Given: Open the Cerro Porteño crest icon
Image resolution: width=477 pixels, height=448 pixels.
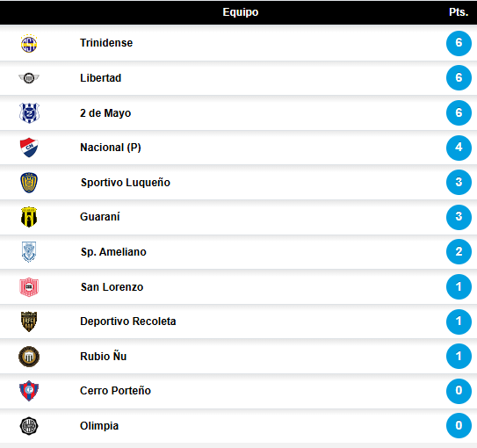Looking at the screenshot, I should coord(29,391).
